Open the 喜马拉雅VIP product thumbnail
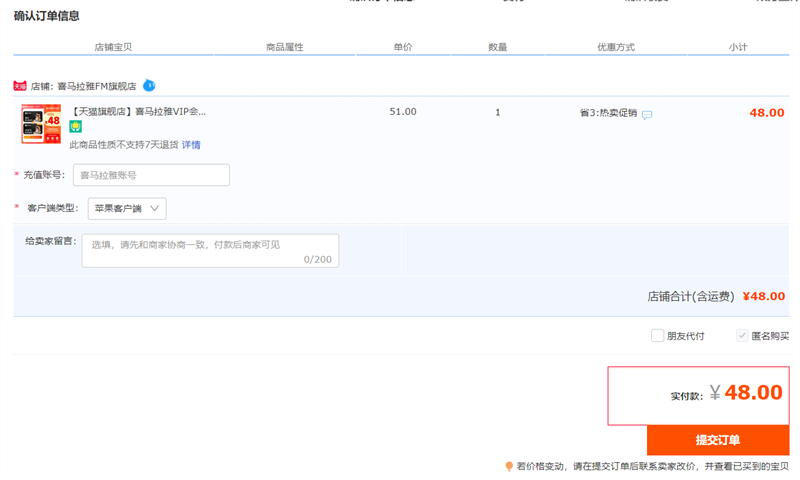The image size is (800, 480). [41, 124]
